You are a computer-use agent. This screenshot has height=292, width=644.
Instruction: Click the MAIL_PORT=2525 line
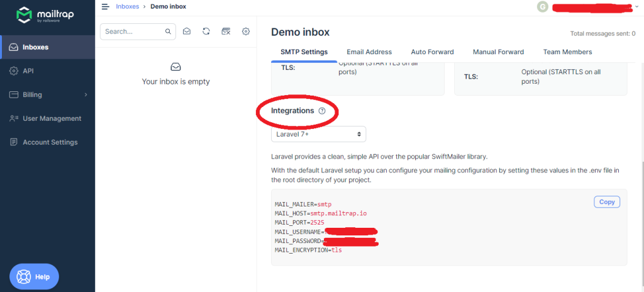299,223
